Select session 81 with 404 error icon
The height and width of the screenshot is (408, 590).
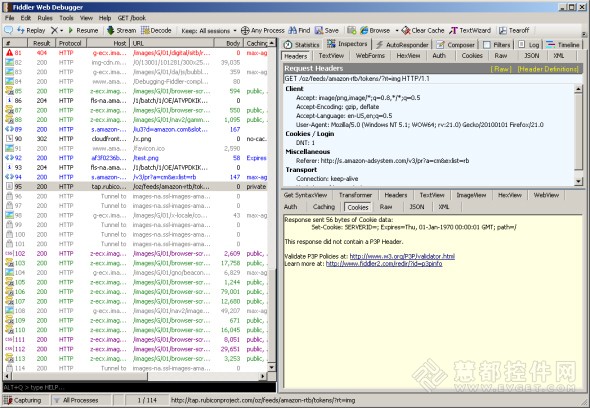pos(135,53)
